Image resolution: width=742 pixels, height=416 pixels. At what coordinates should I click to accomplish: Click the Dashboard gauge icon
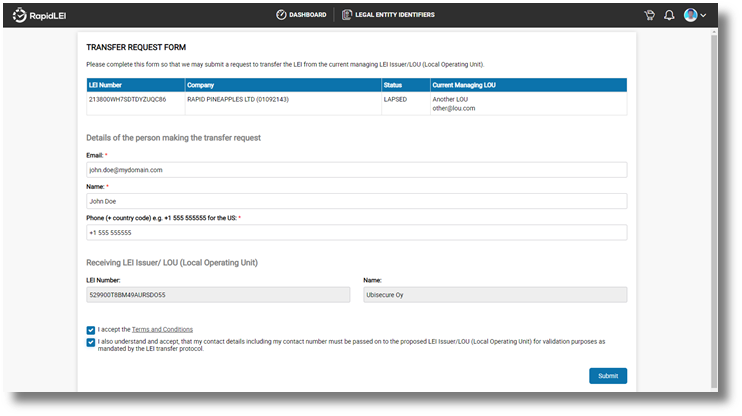[282, 15]
